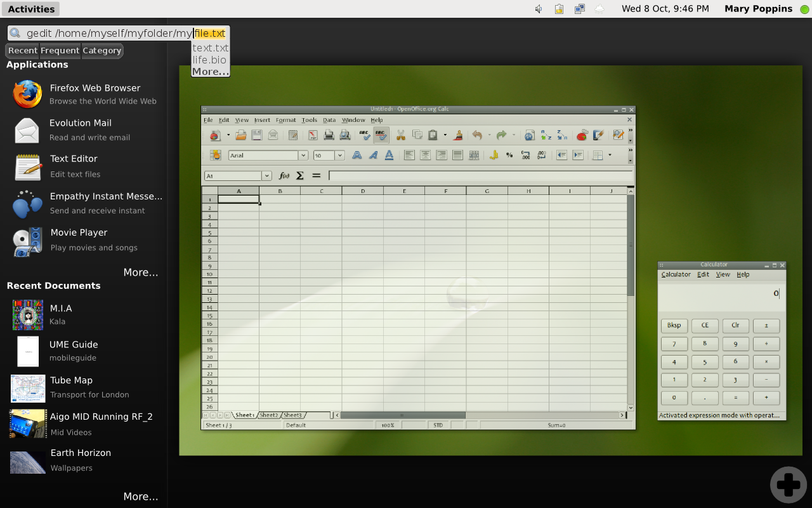Open the Name Box A1 dropdown
The image size is (812, 508).
(266, 176)
